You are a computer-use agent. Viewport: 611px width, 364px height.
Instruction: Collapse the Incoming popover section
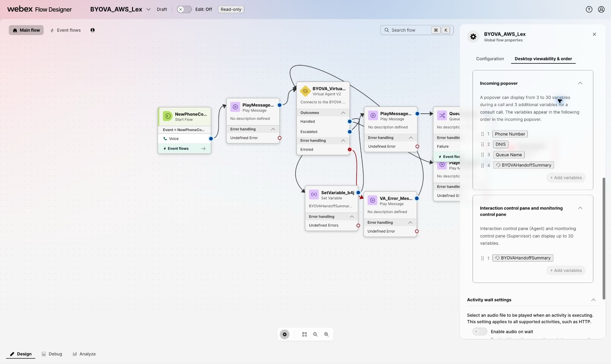(x=580, y=83)
